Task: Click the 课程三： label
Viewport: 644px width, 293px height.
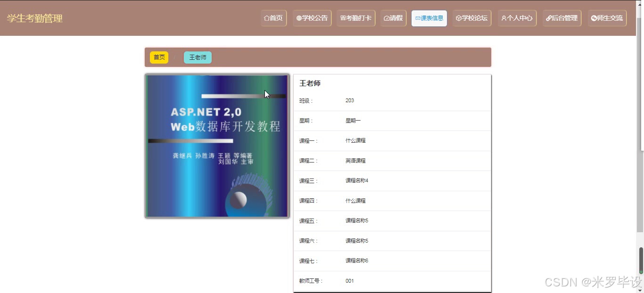Action: coord(309,181)
